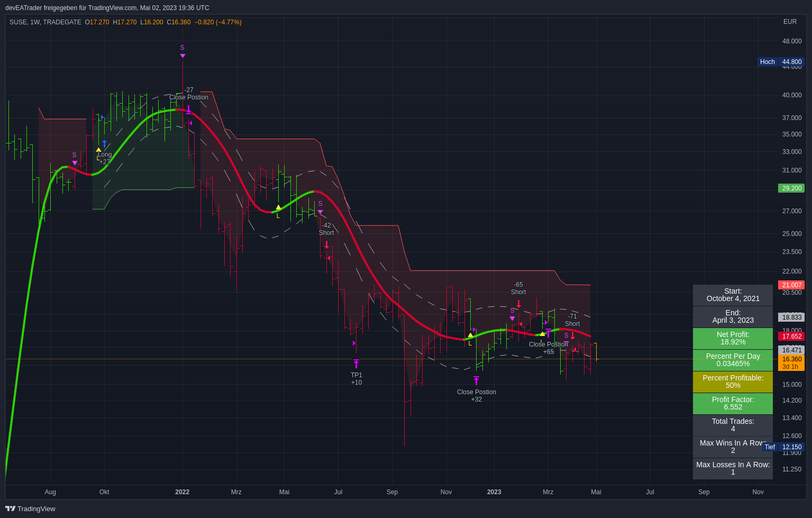Click the Tief 12.150 price label
812x518 pixels.
783,447
